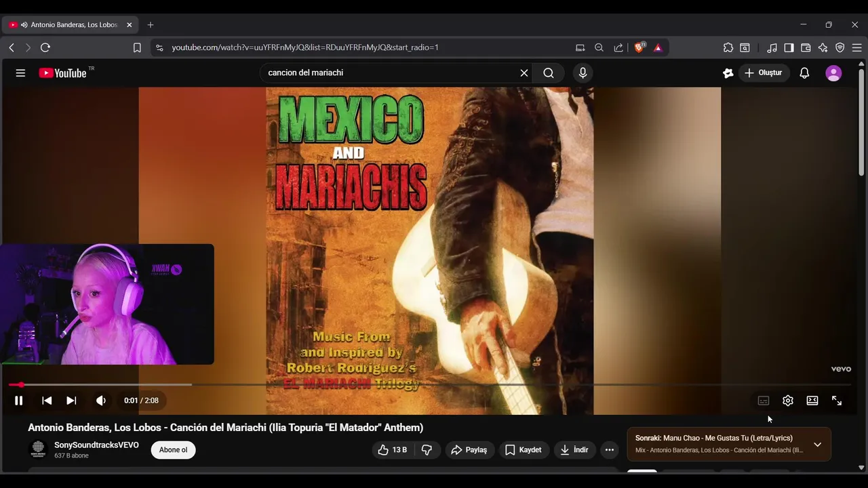Toggle subtitles on the player
Image resolution: width=868 pixels, height=488 pixels.
(x=764, y=401)
